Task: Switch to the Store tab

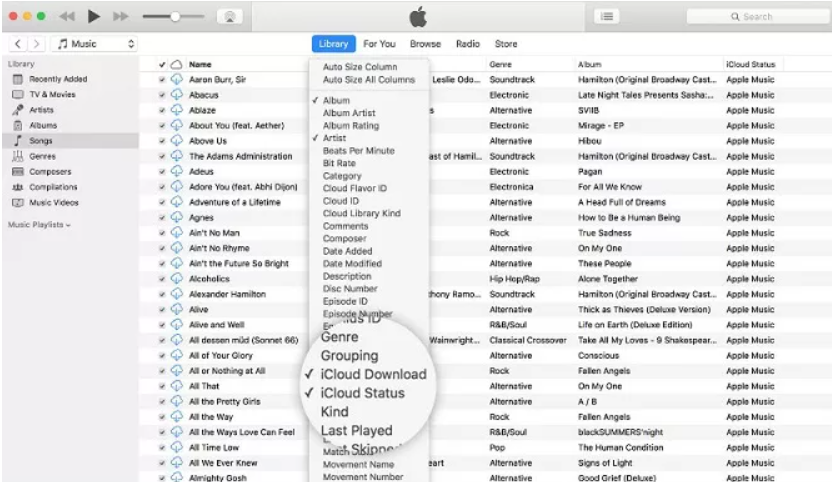Action: click(x=506, y=44)
